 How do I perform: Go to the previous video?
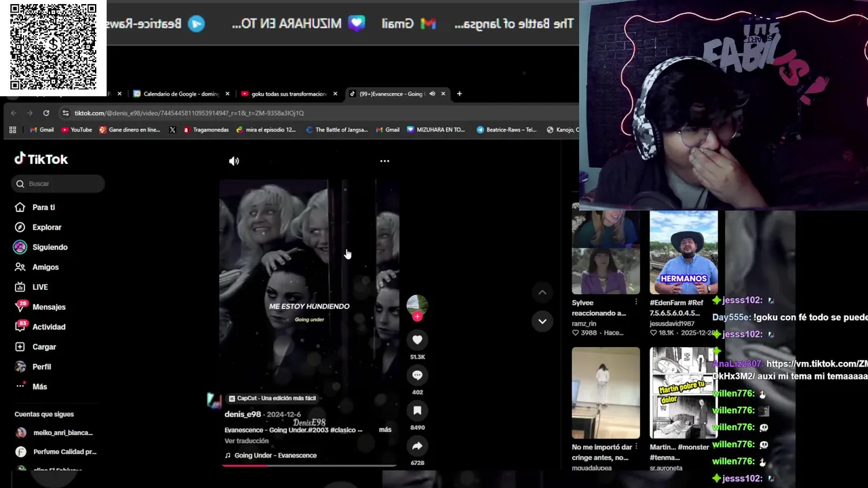click(x=542, y=292)
